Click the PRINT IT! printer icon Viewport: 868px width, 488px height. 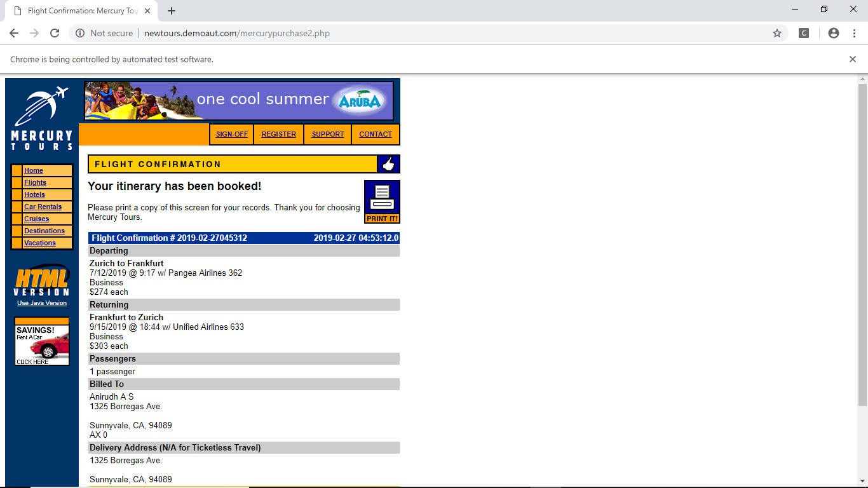[382, 201]
